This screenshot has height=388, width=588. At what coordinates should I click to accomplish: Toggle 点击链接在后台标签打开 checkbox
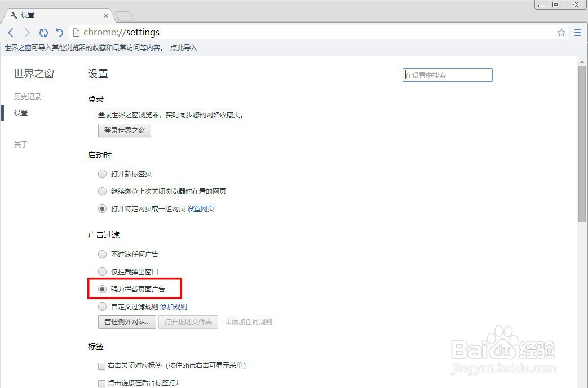tap(101, 383)
